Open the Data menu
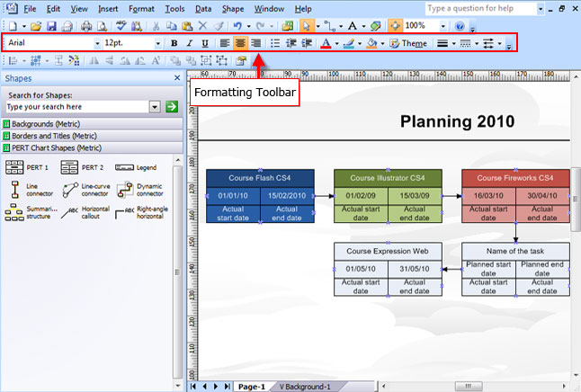Viewport: 581px width, 392px height. pos(203,9)
